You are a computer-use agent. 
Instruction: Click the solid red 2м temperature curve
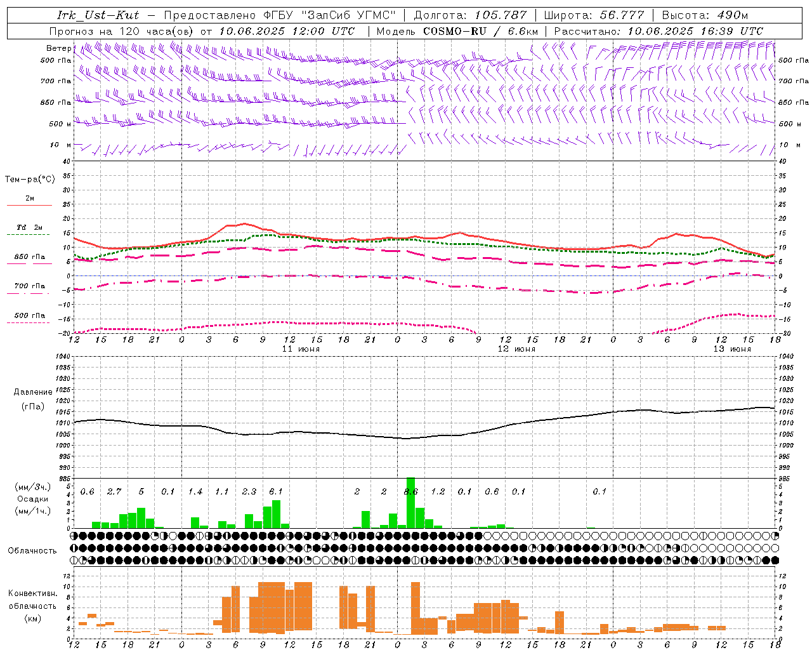click(425, 237)
